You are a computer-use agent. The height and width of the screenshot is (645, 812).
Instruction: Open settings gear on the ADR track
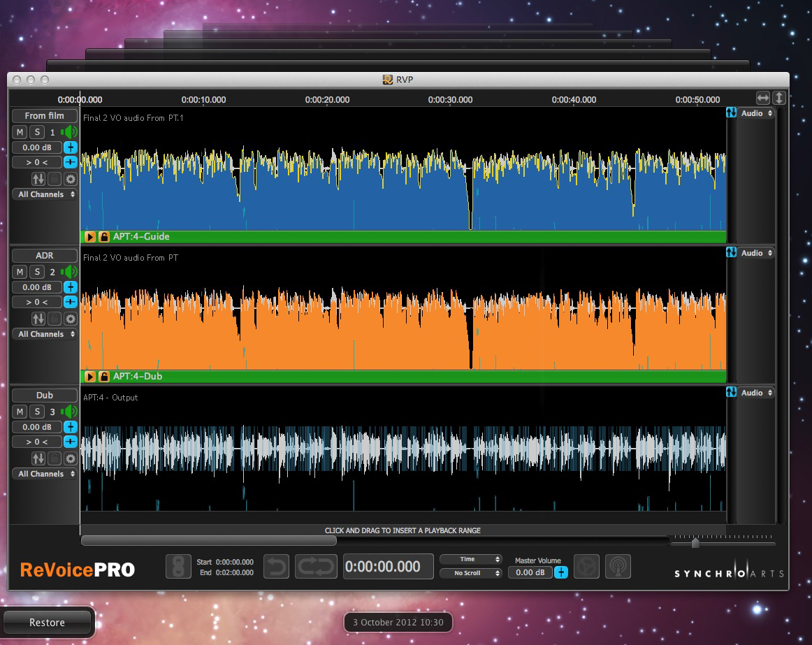point(71,319)
